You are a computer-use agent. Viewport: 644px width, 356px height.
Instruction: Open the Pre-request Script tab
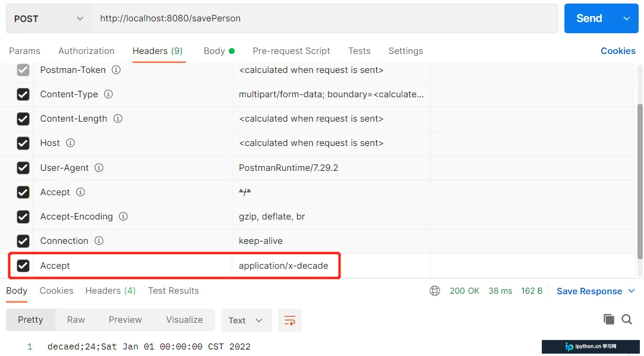[291, 51]
